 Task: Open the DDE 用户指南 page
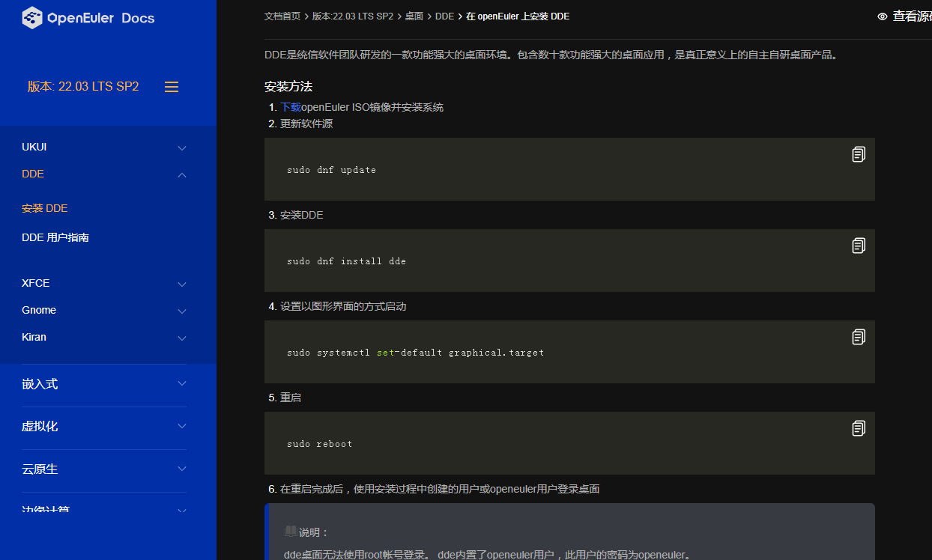(55, 238)
